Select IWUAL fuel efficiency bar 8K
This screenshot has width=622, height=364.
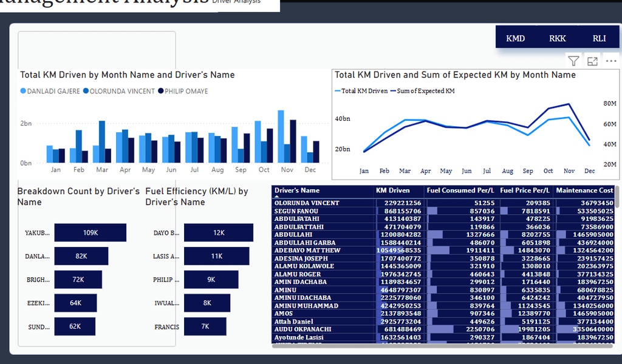coord(207,303)
